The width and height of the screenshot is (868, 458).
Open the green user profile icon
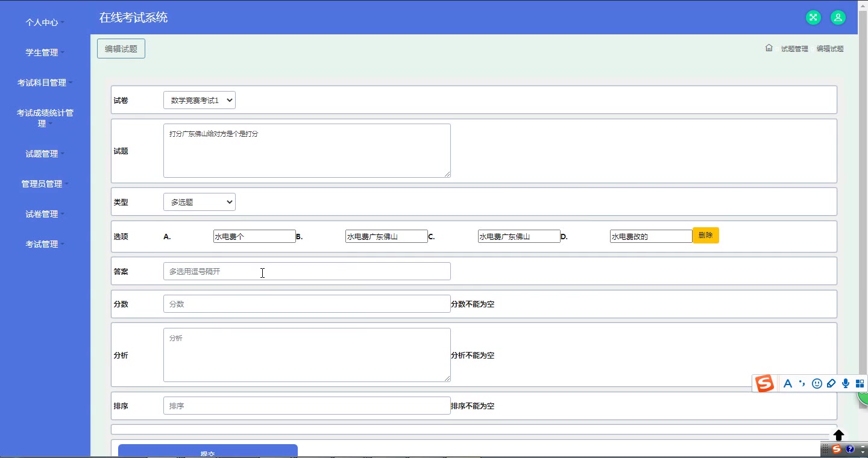[x=838, y=17]
